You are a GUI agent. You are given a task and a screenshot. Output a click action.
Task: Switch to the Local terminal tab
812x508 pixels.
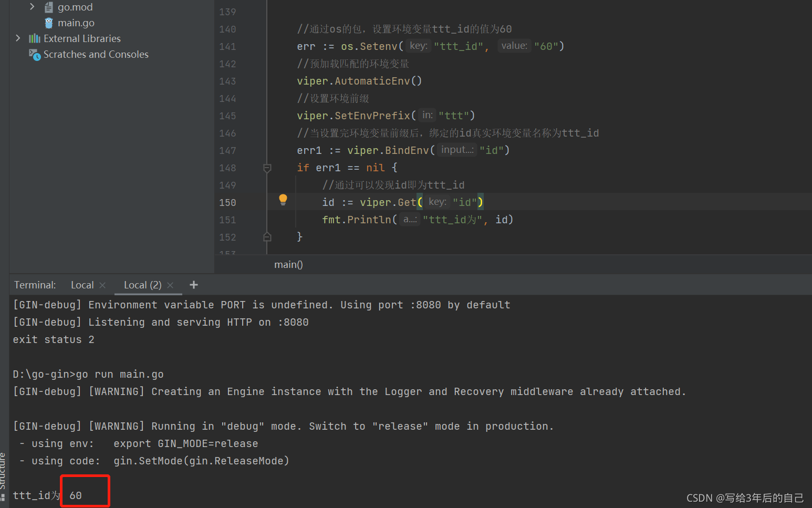pos(82,285)
